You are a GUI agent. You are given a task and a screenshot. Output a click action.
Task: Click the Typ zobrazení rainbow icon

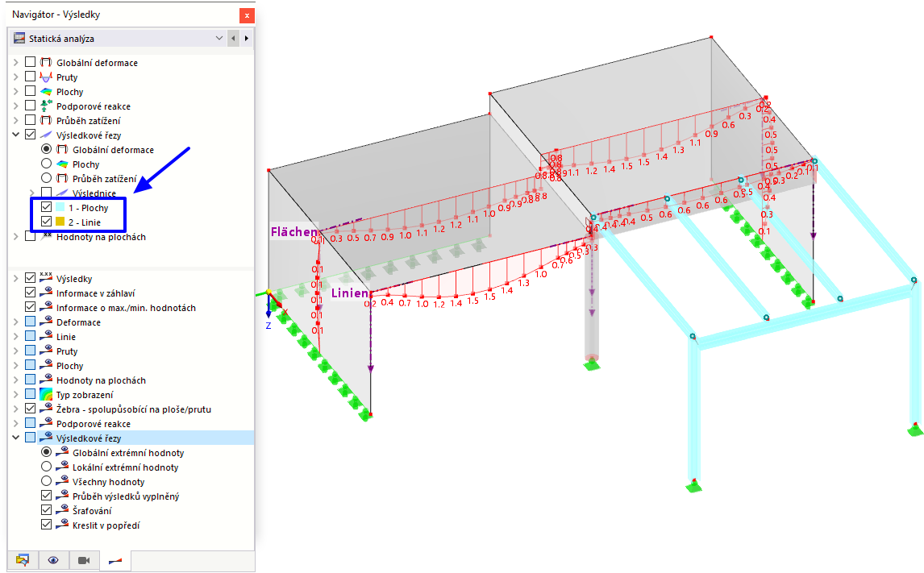tap(46, 395)
